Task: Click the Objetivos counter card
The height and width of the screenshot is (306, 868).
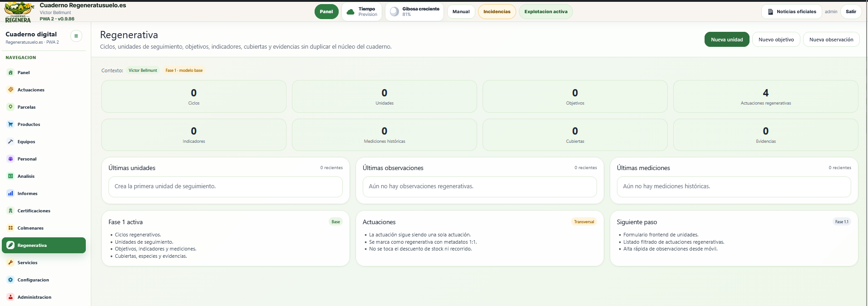Action: point(575,96)
